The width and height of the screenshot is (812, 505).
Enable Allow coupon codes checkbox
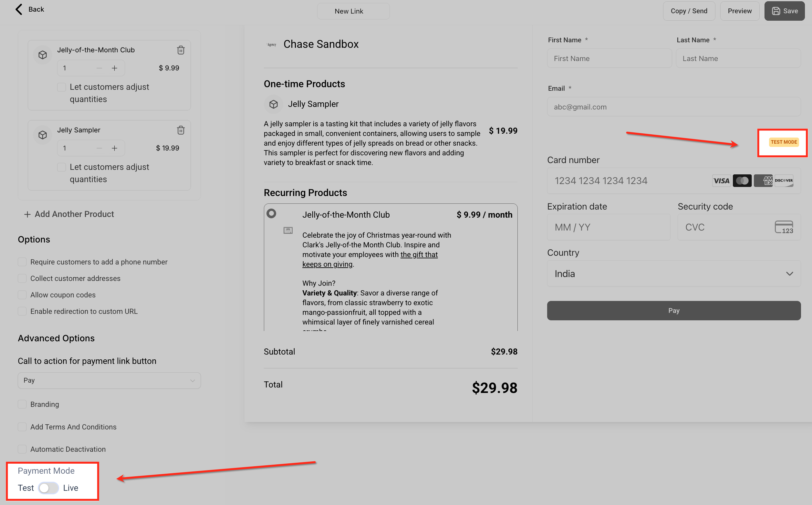click(x=22, y=295)
